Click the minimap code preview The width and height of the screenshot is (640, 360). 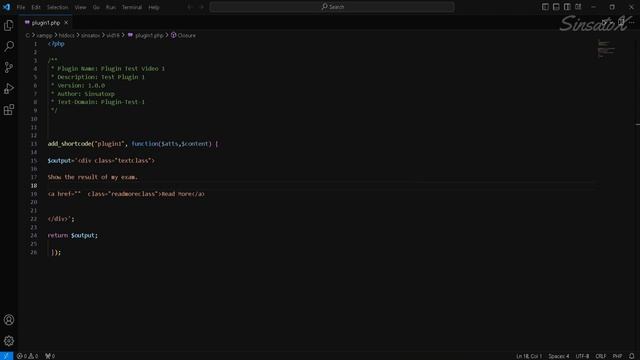point(606,49)
